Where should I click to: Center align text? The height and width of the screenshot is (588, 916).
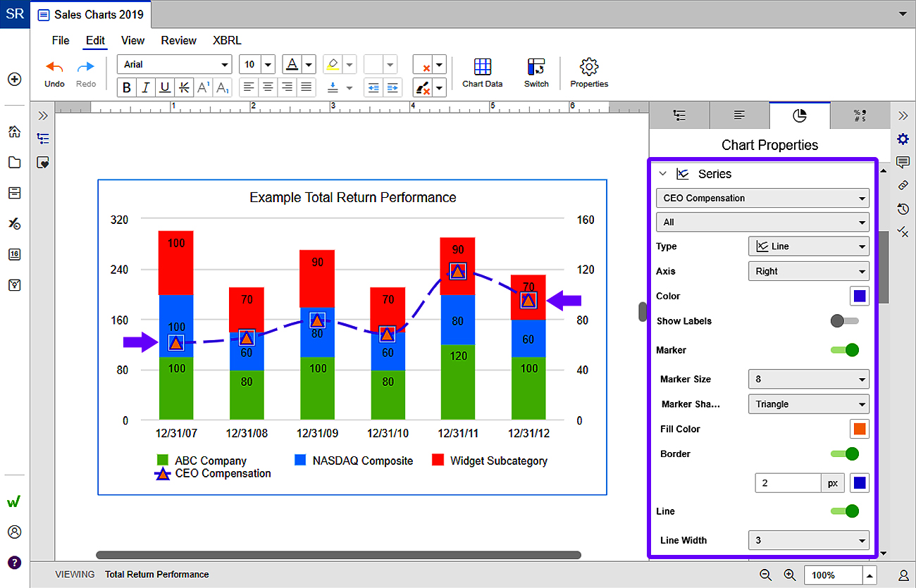267,87
